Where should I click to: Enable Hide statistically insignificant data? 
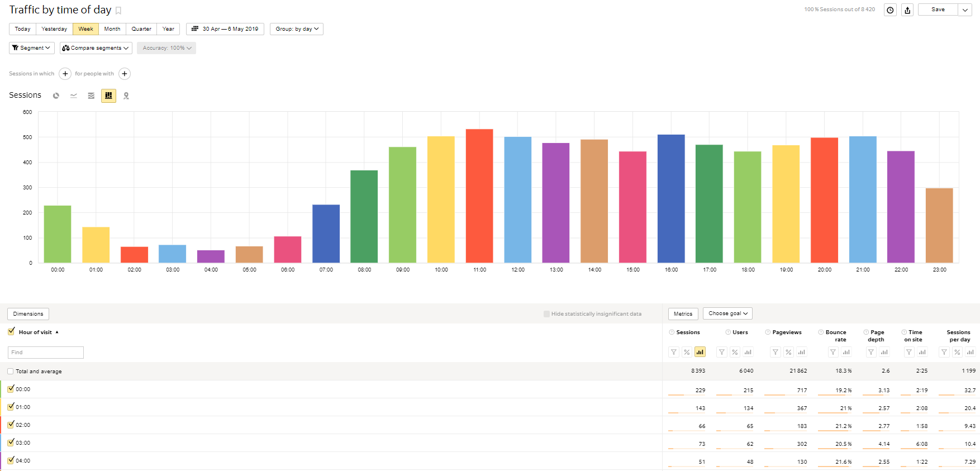(x=546, y=314)
